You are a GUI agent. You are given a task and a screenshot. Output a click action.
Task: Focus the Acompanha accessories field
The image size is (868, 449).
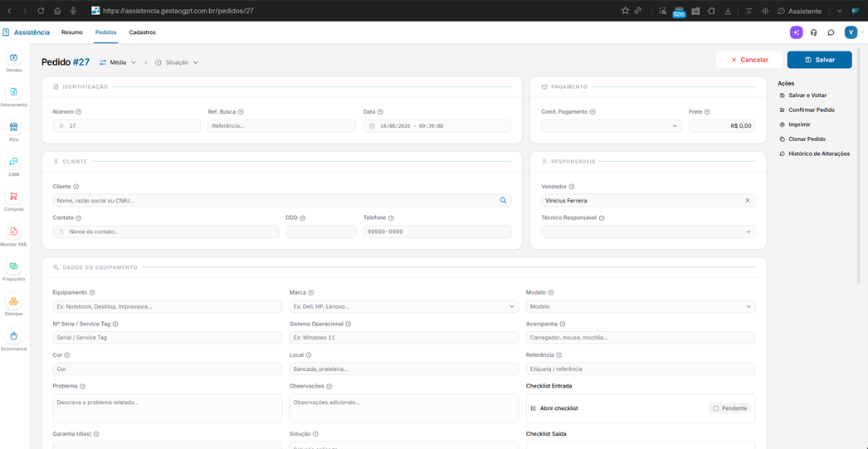pyautogui.click(x=641, y=338)
